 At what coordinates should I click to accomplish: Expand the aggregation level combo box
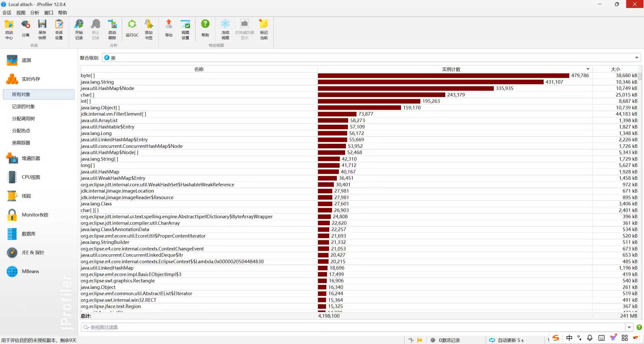coord(636,58)
